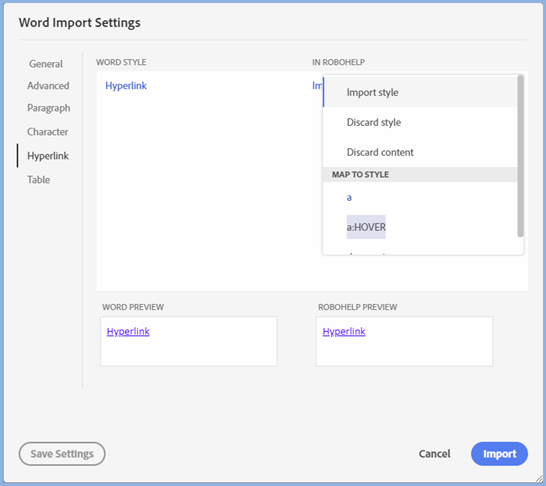The width and height of the screenshot is (546, 486).
Task: Map to the a:HOVER style
Action: 366,227
